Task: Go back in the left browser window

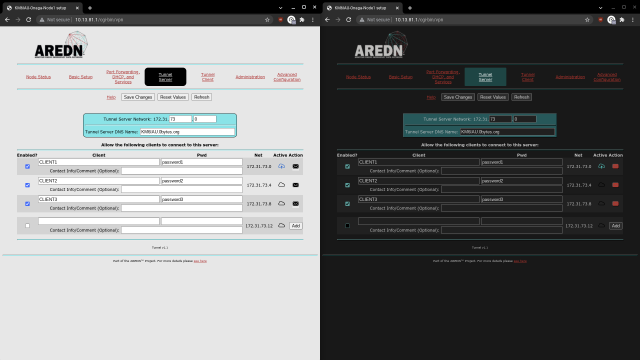Action: (7, 20)
